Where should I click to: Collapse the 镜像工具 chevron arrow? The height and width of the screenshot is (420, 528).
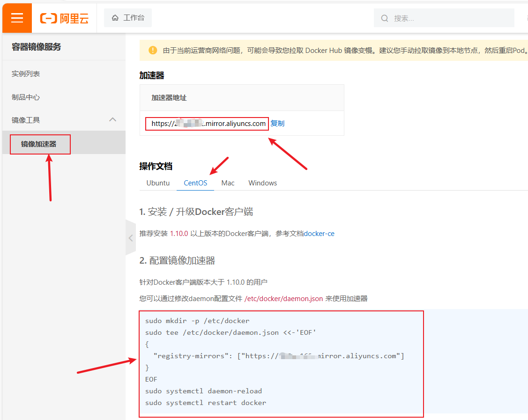coord(113,119)
